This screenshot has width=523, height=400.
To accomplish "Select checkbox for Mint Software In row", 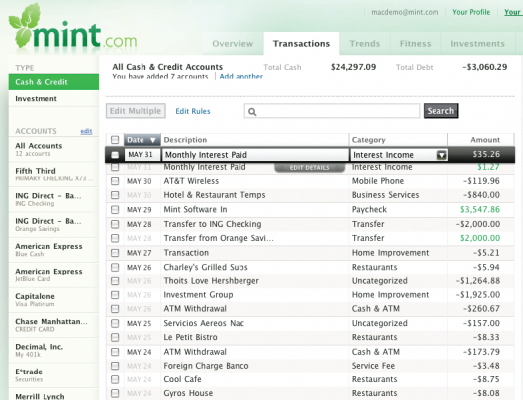I will click(x=115, y=210).
